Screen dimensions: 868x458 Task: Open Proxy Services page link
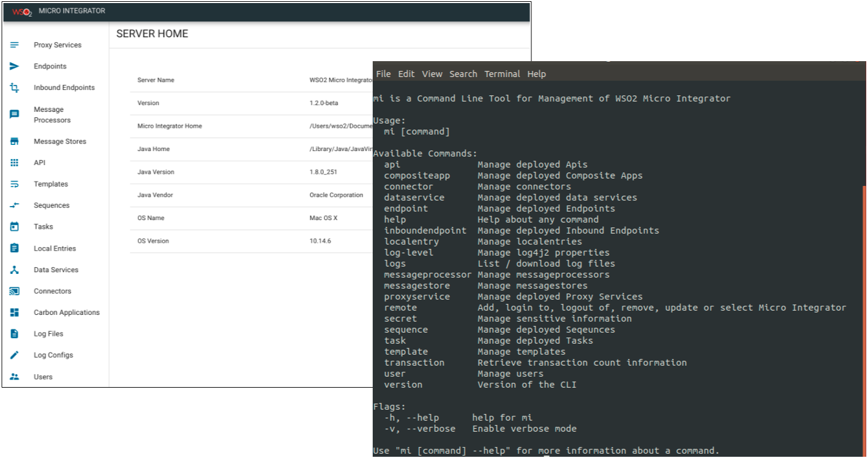coord(58,45)
